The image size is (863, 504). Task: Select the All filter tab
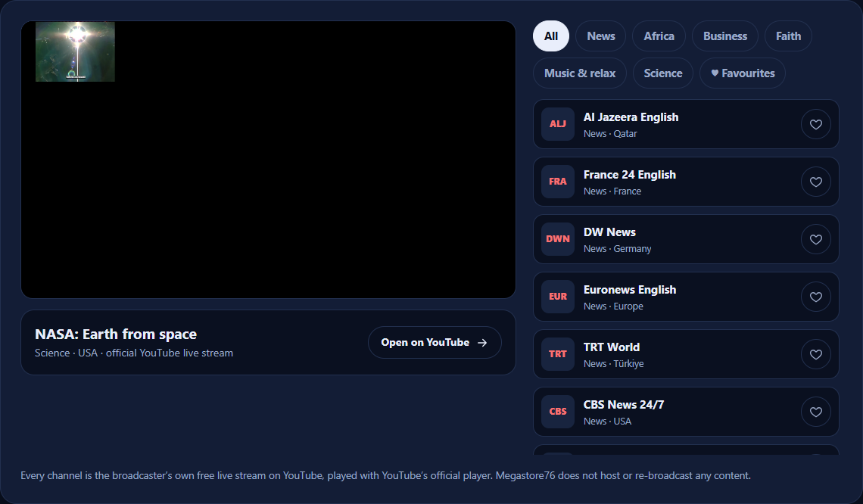551,36
